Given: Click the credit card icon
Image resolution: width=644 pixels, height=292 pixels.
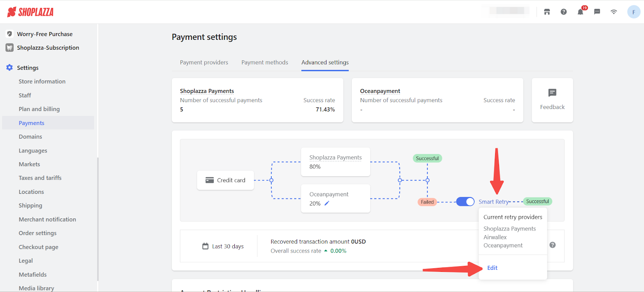Looking at the screenshot, I should pyautogui.click(x=209, y=180).
